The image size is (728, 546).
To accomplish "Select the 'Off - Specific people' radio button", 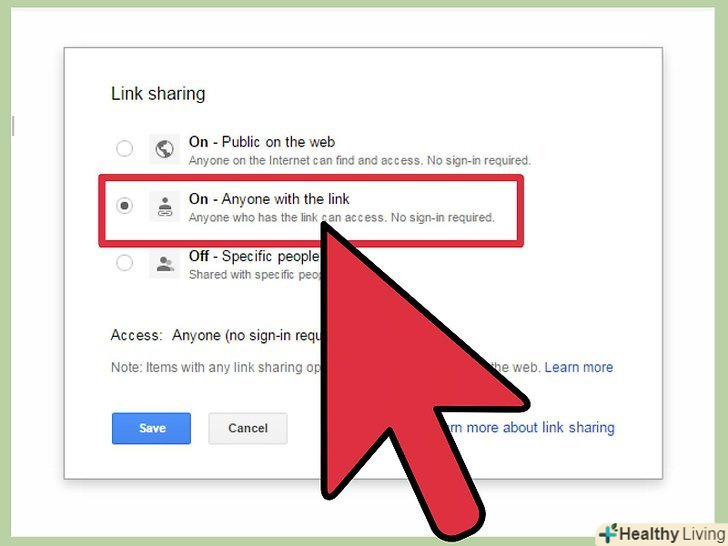I will 124,263.
